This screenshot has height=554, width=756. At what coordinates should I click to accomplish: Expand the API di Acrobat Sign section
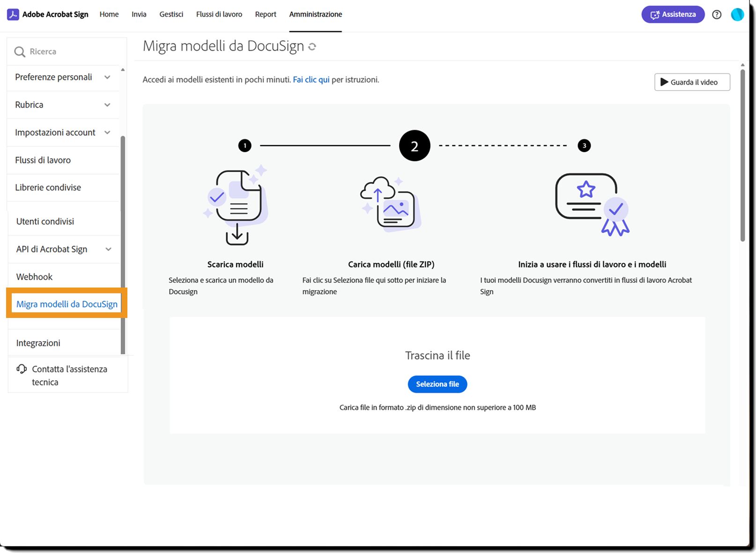pos(108,249)
